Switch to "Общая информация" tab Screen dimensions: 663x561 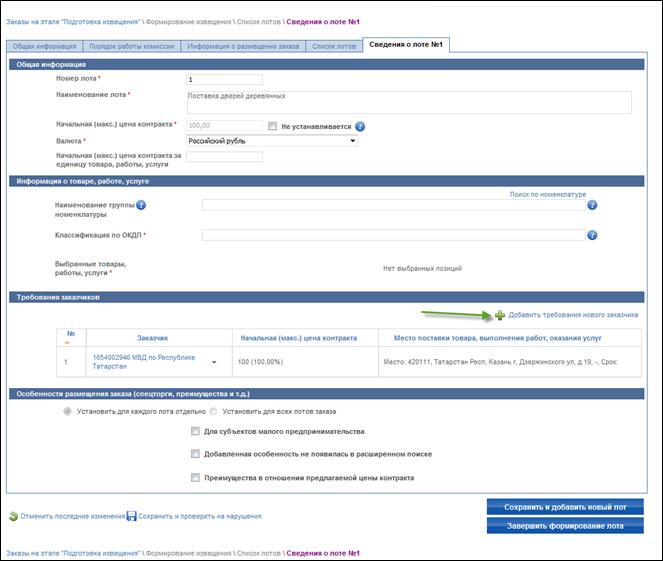tap(44, 46)
